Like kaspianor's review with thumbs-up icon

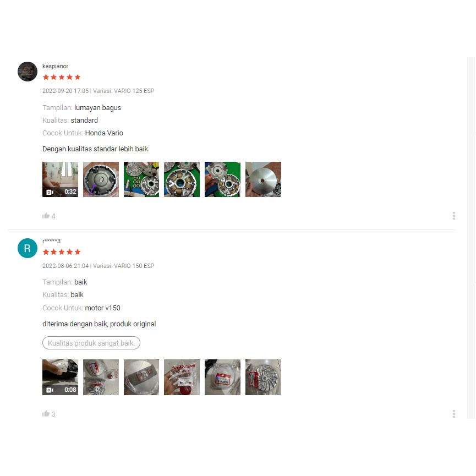point(46,216)
